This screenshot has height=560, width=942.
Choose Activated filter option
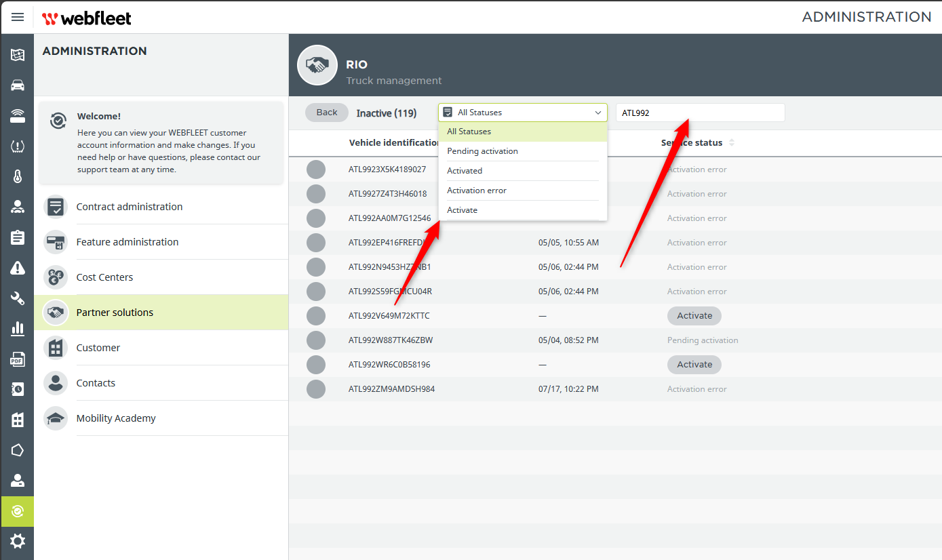tap(523, 171)
